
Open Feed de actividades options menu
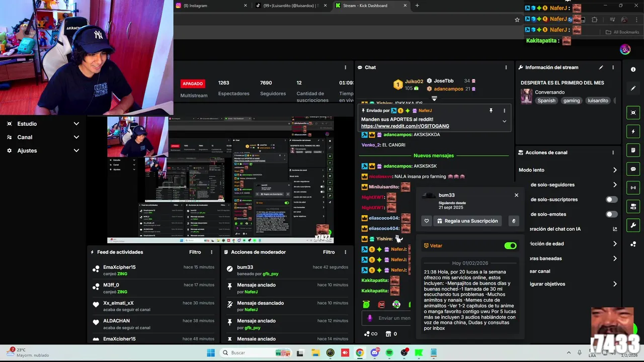[211, 252]
